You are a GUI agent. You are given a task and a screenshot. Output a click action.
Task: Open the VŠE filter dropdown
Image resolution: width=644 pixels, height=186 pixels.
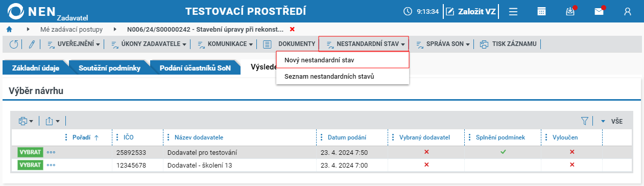pos(611,121)
